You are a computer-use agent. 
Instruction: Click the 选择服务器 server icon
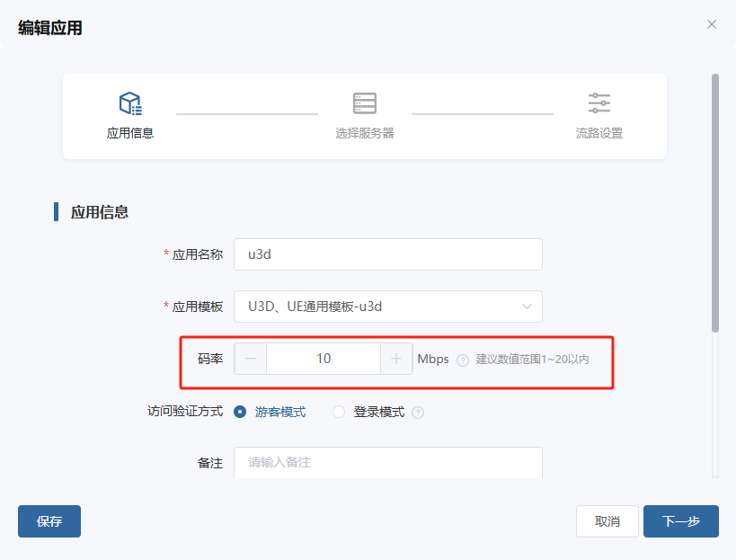pyautogui.click(x=364, y=102)
